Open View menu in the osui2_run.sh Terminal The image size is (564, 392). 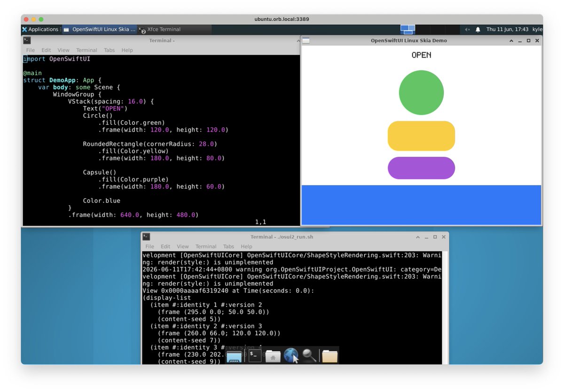pyautogui.click(x=183, y=246)
